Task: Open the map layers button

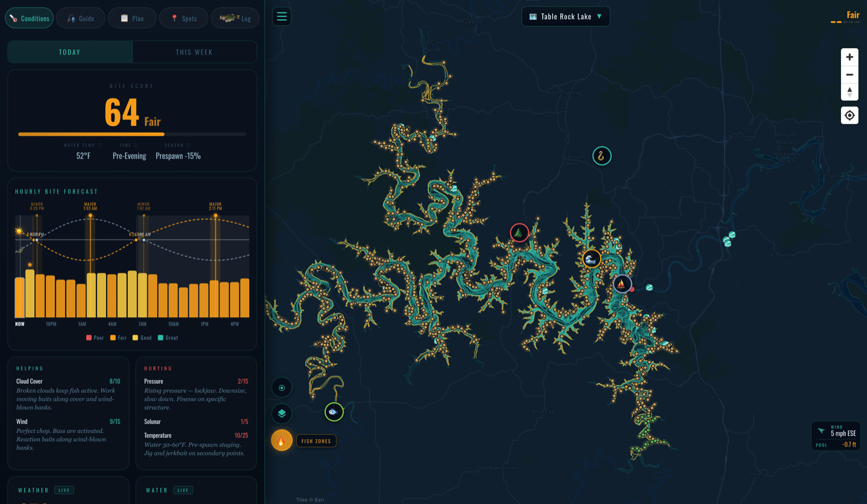Action: tap(282, 414)
